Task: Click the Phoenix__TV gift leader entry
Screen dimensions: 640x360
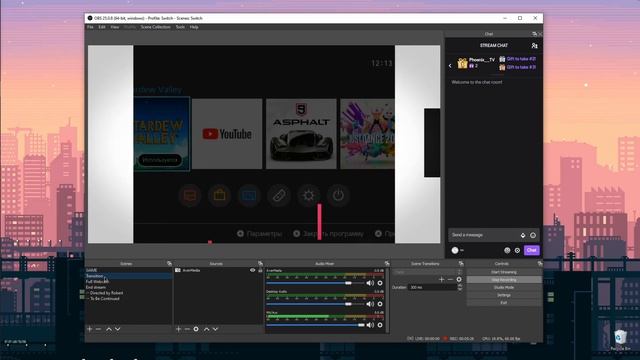Action: click(476, 62)
